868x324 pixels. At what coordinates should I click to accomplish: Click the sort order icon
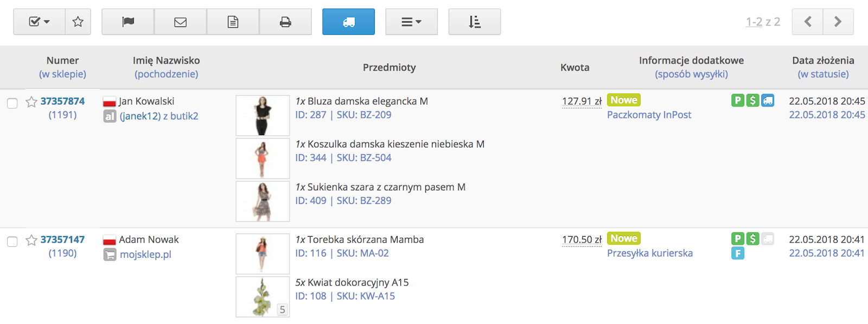coord(474,22)
